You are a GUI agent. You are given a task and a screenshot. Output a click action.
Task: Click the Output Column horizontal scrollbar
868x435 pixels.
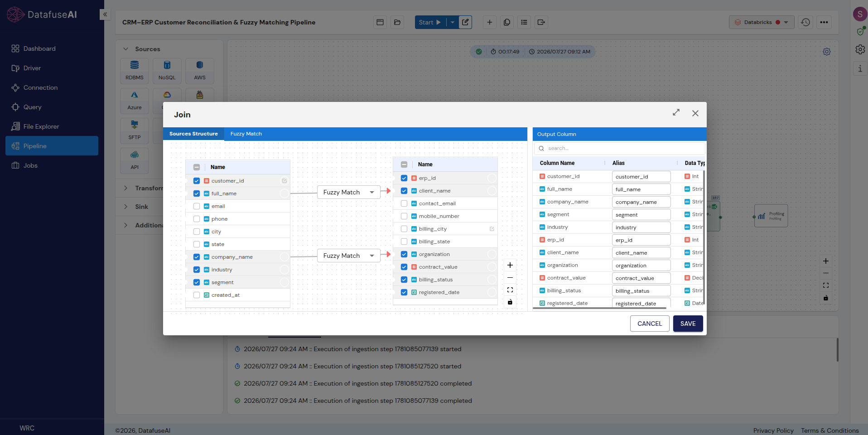(x=600, y=308)
